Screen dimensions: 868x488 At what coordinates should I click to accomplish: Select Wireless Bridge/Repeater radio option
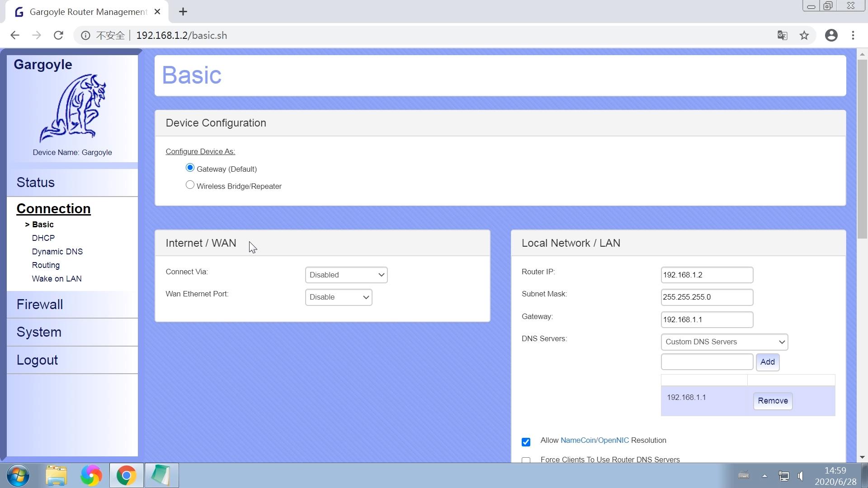tap(190, 185)
